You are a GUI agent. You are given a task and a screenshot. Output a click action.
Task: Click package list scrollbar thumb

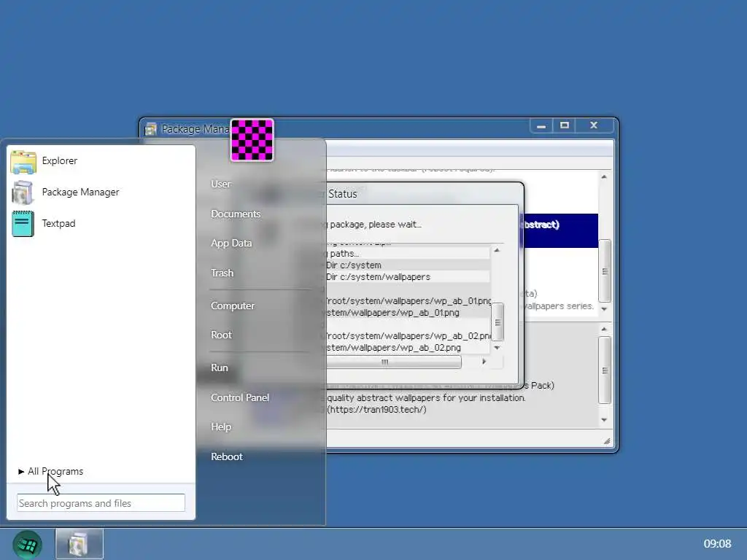(x=605, y=271)
